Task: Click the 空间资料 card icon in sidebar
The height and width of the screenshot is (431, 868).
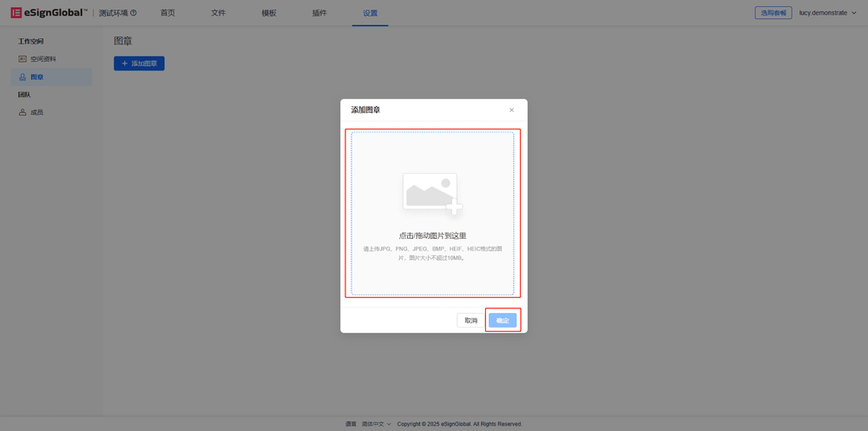Action: pyautogui.click(x=23, y=59)
